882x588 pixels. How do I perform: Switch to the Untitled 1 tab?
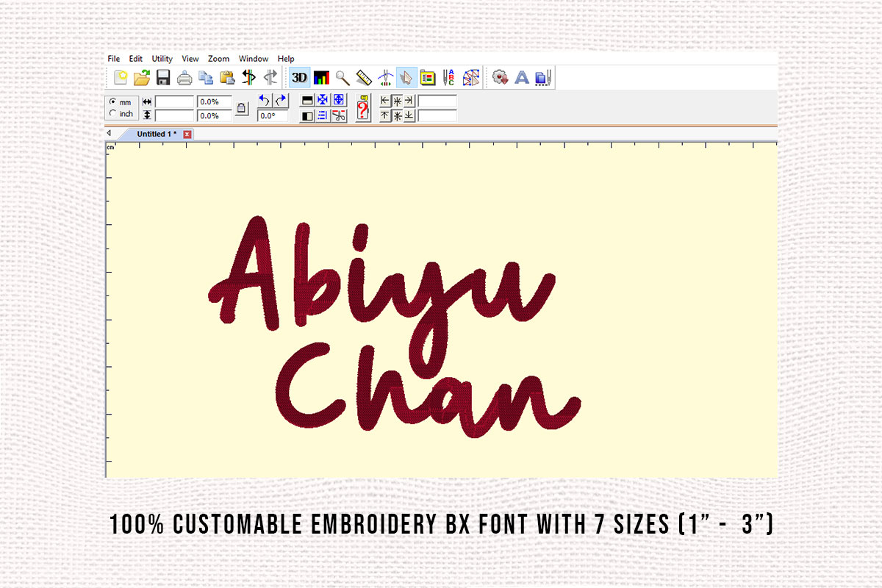pyautogui.click(x=154, y=134)
